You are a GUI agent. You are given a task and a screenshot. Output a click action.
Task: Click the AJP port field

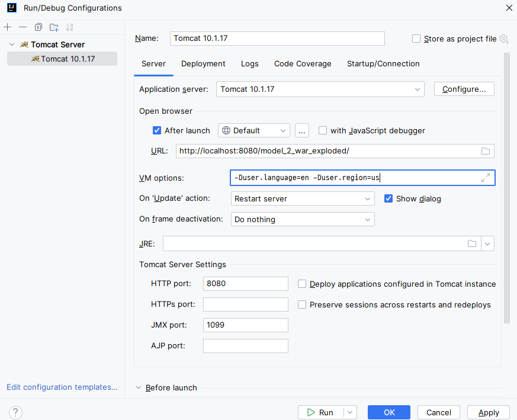click(x=246, y=346)
